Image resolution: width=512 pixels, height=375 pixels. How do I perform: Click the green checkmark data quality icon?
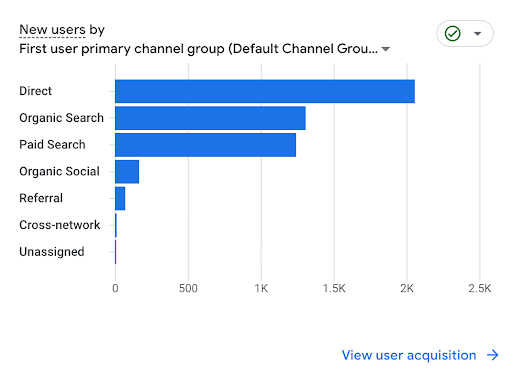[452, 33]
